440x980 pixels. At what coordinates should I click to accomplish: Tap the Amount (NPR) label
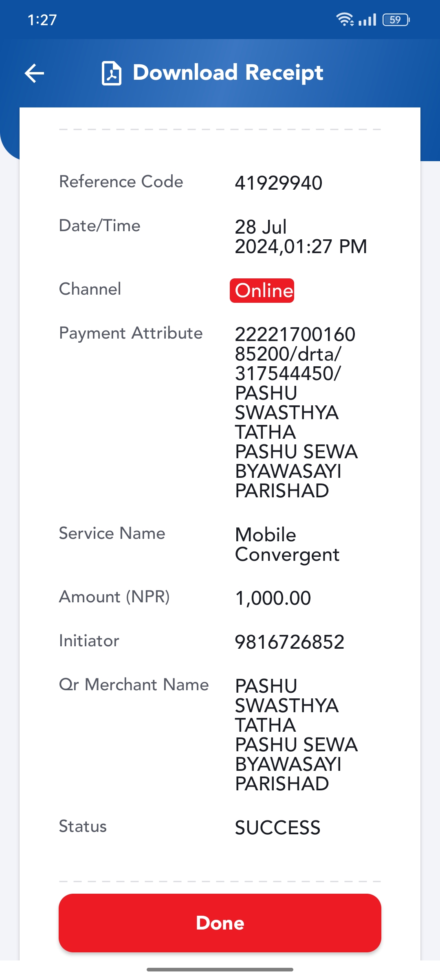point(114,597)
